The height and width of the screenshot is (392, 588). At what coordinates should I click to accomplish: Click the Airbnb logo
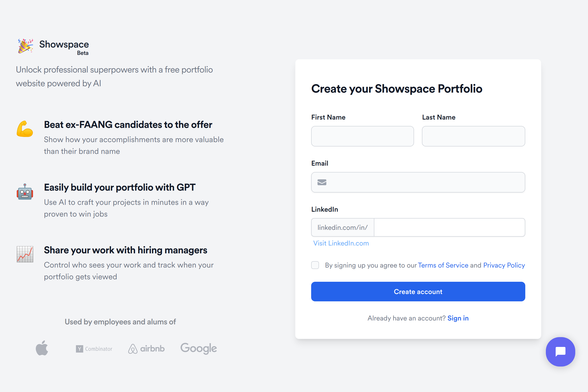click(147, 348)
